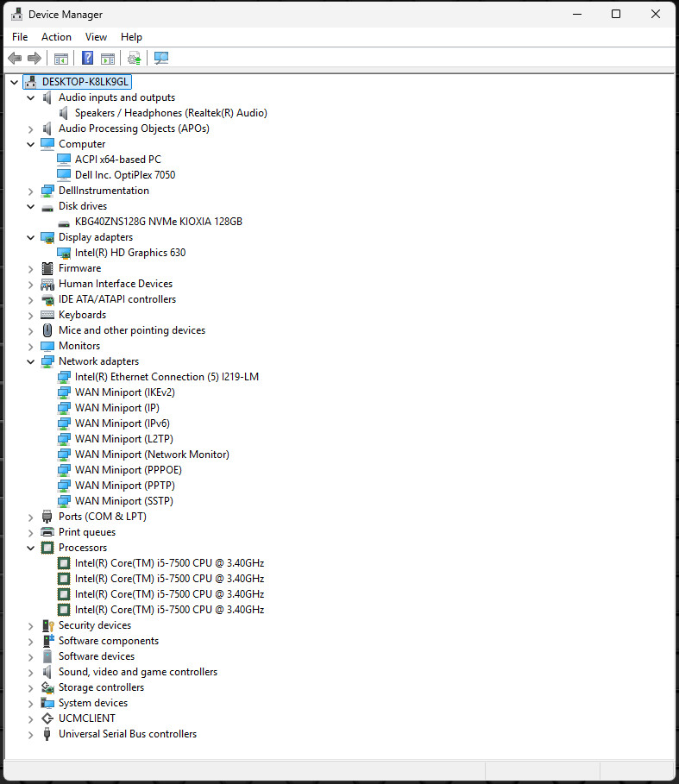Screen dimensions: 679x784
Task: Click the Software components category icon
Action: point(48,641)
